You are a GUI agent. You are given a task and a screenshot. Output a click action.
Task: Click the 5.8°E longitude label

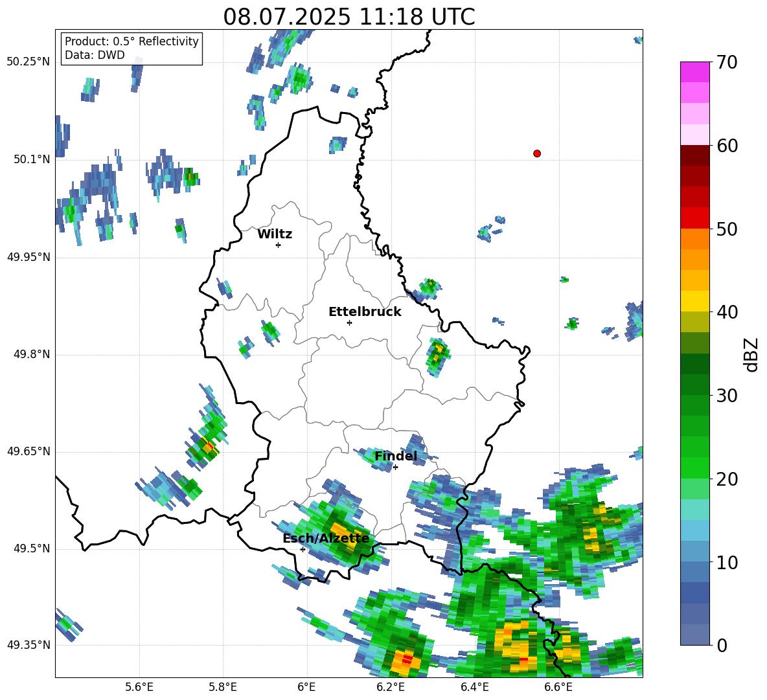pyautogui.click(x=223, y=687)
